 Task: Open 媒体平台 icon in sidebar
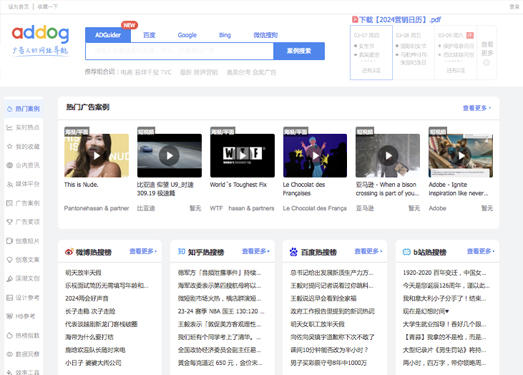[x=10, y=184]
